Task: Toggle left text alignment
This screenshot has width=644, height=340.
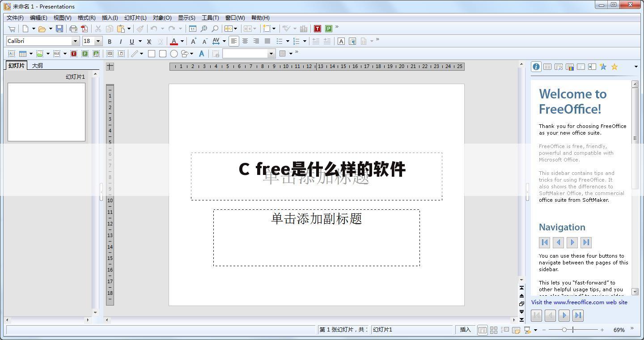Action: pos(233,41)
